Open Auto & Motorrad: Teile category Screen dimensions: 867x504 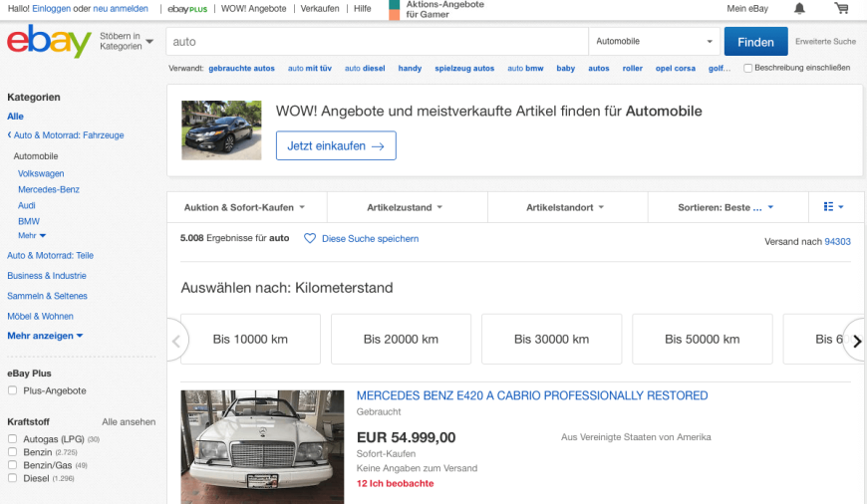click(50, 255)
